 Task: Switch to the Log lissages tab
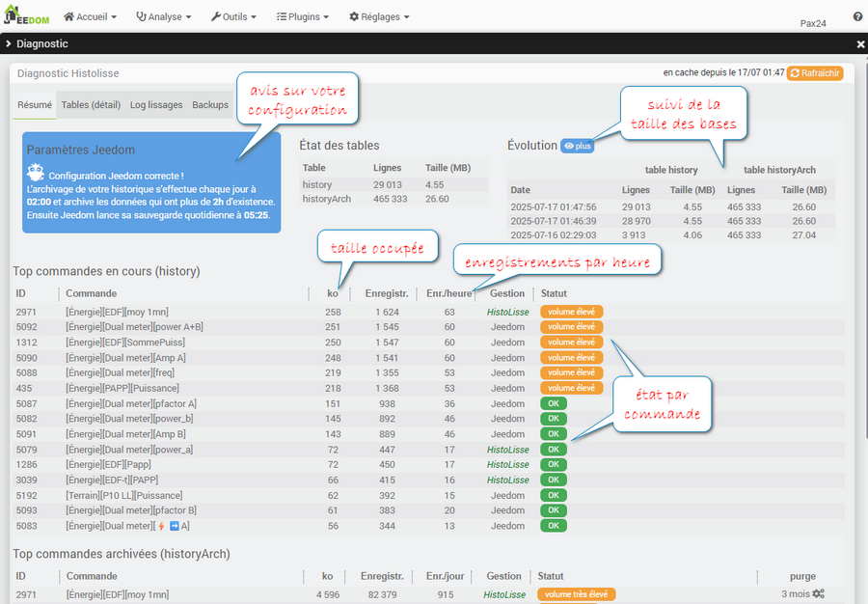tap(156, 104)
